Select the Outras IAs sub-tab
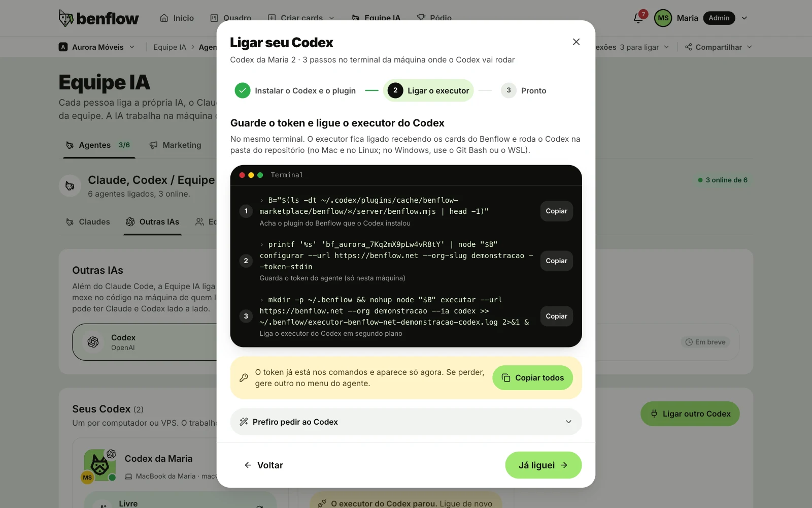Viewport: 812px width, 508px height. (x=152, y=222)
